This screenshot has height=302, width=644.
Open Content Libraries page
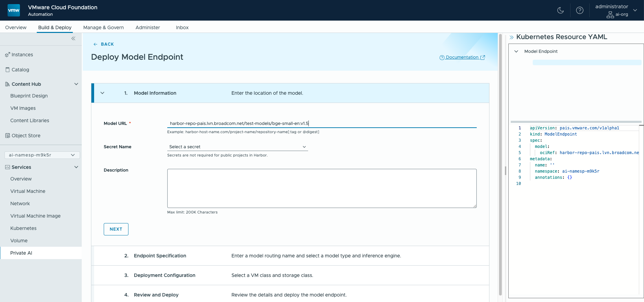tap(30, 120)
